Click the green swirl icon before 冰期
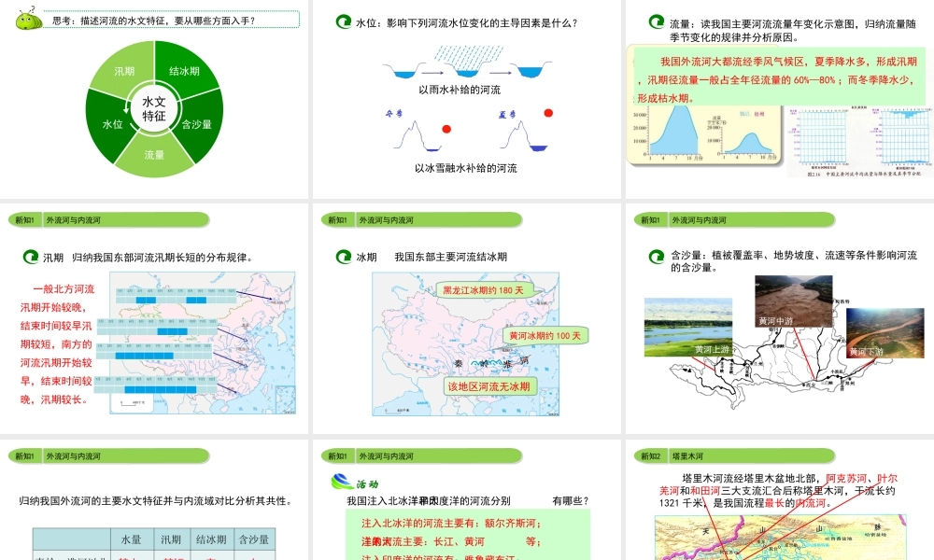 tap(344, 257)
